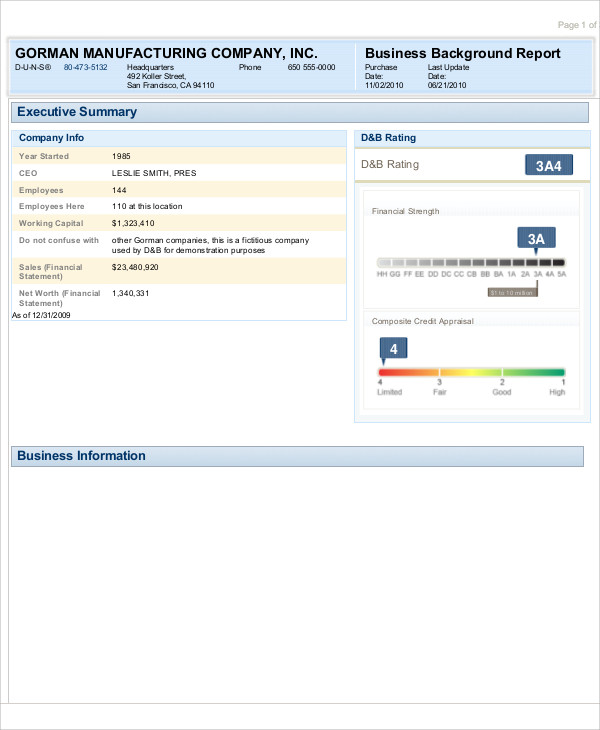Screen dimensions: 600x730
Task: Click the Year Started row value 1985
Action: tap(122, 156)
